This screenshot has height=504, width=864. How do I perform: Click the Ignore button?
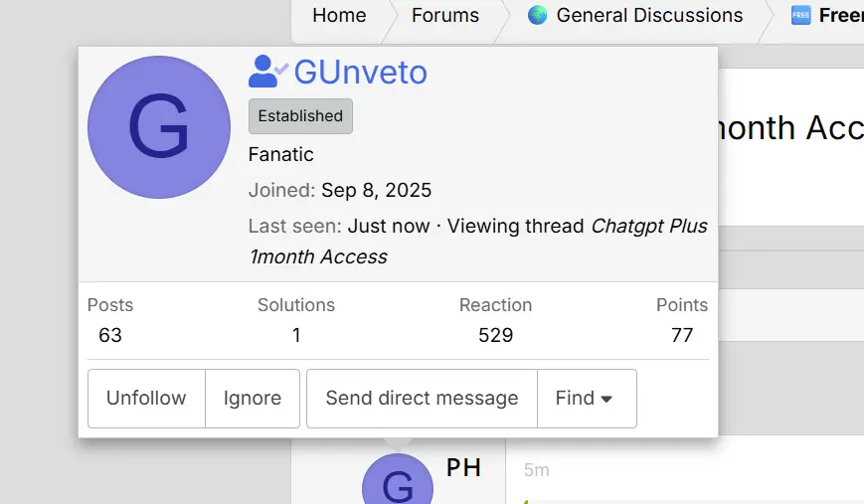click(x=253, y=399)
